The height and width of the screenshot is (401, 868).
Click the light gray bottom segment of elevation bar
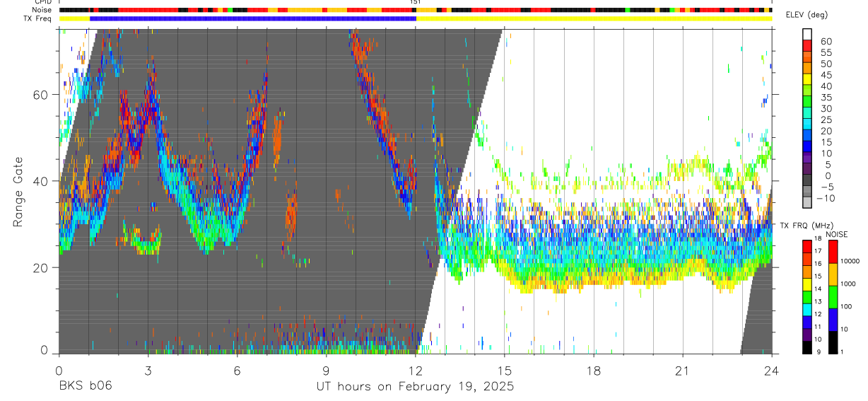point(807,202)
